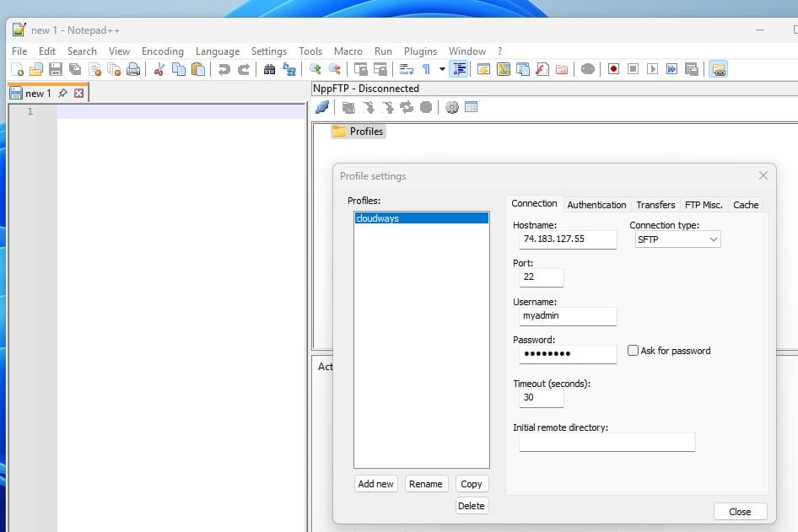Switch to the Transfers tab
Viewport: 798px width, 532px height.
coord(655,205)
